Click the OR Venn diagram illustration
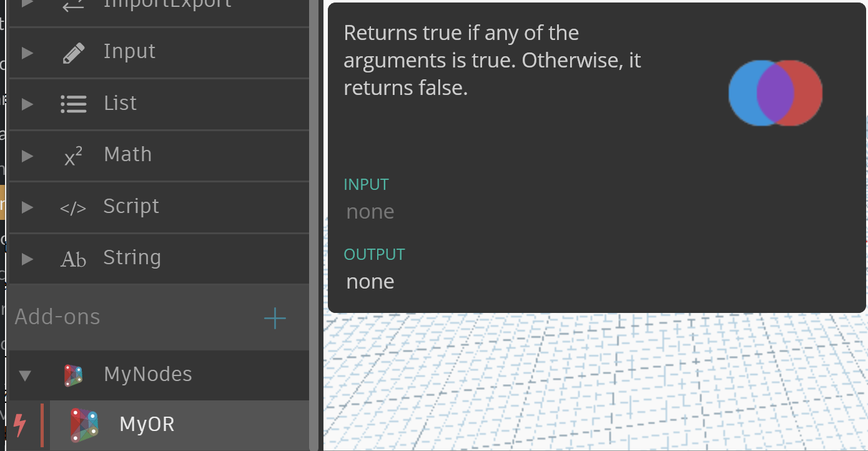 coord(775,92)
